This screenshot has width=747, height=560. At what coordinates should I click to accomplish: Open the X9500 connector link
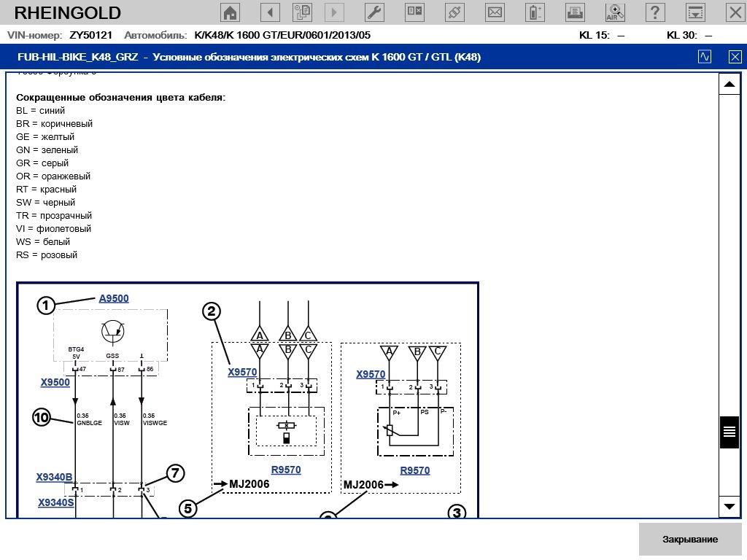click(55, 382)
